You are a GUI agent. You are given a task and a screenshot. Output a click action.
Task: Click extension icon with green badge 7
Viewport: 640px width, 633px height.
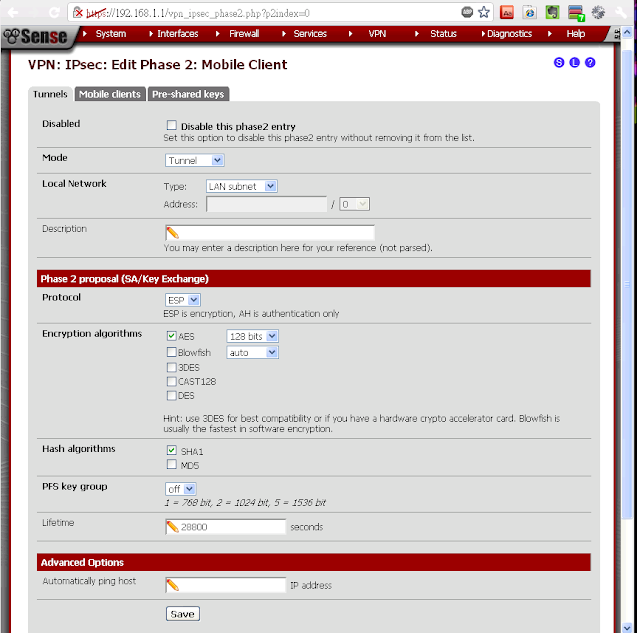click(x=576, y=13)
